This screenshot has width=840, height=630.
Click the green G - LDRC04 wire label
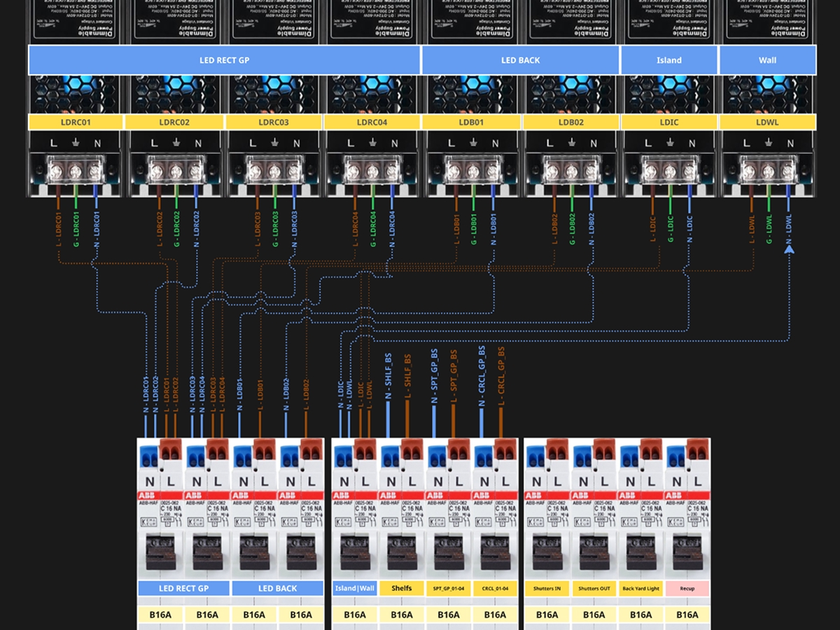click(374, 229)
